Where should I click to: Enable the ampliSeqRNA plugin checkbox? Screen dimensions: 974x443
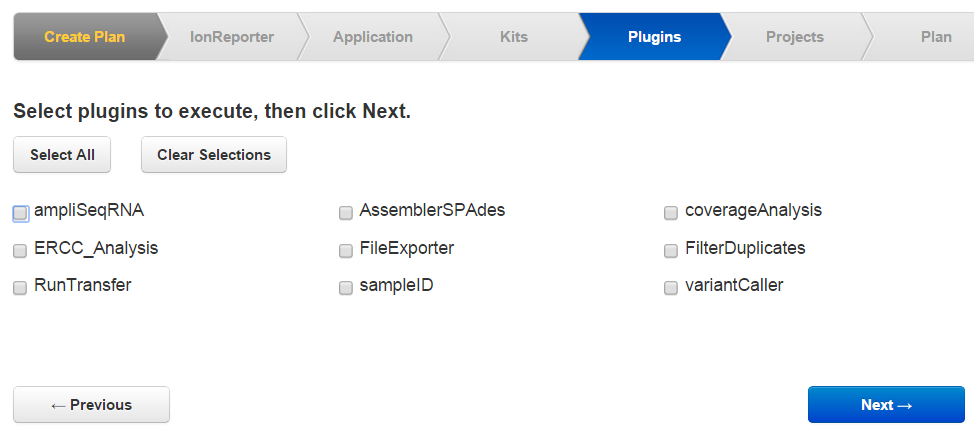(x=20, y=213)
